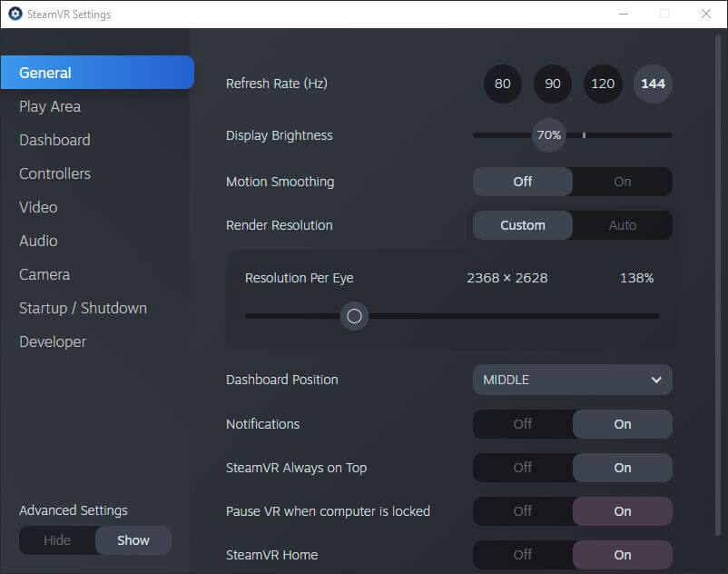This screenshot has width=728, height=574.
Task: Minimize the SteamVR Settings window
Action: point(624,14)
